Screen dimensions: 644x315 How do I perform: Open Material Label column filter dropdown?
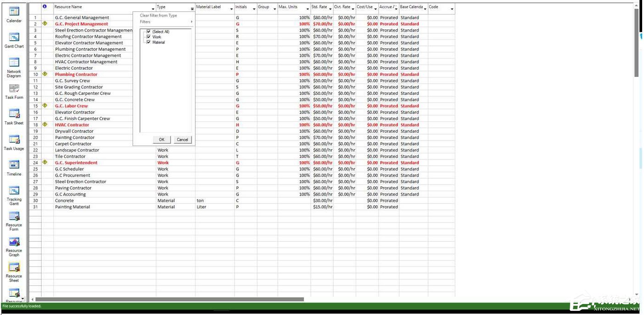point(231,9)
